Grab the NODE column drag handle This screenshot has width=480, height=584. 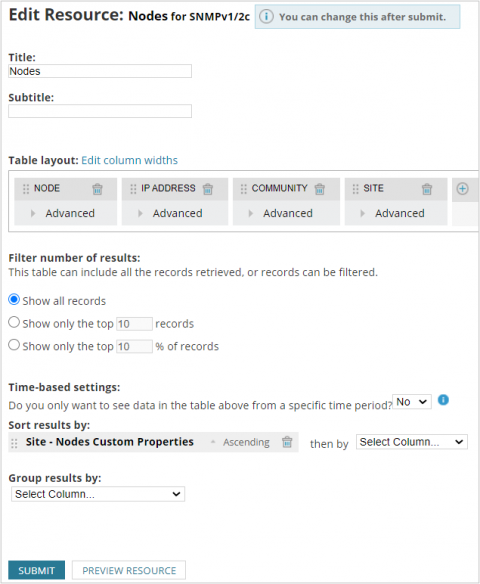click(26, 189)
